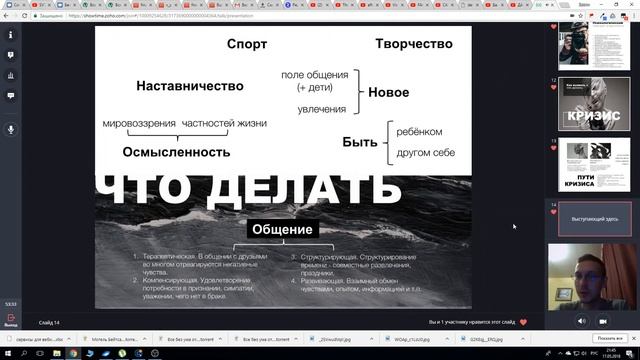640x360 pixels.
Task: Toggle the presenter video camera icon
Action: [603, 322]
